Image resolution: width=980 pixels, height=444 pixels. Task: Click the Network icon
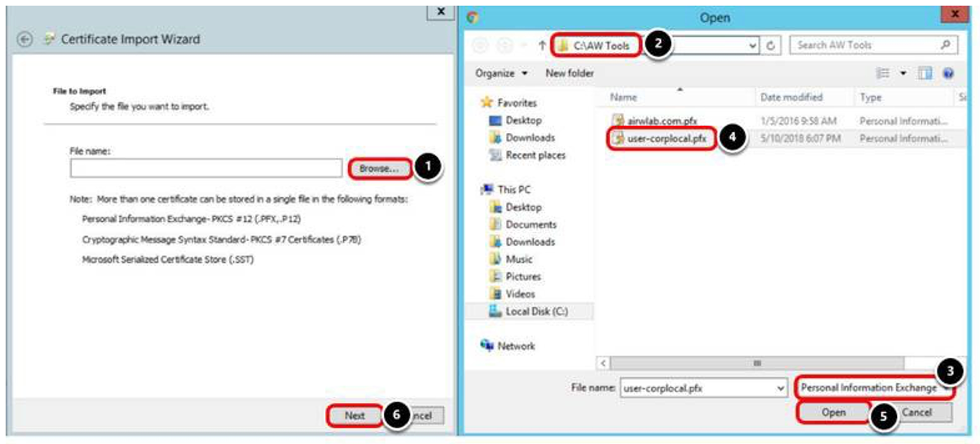pyautogui.click(x=487, y=345)
